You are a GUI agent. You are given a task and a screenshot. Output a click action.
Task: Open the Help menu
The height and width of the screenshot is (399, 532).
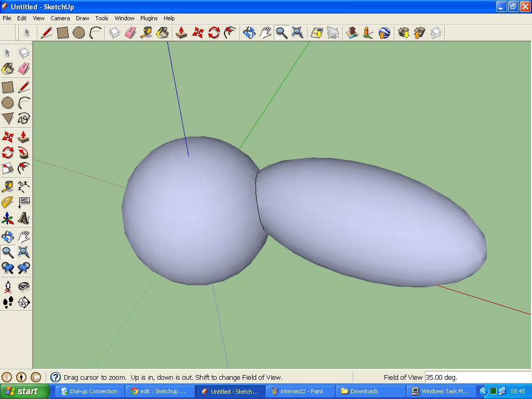pyautogui.click(x=169, y=18)
